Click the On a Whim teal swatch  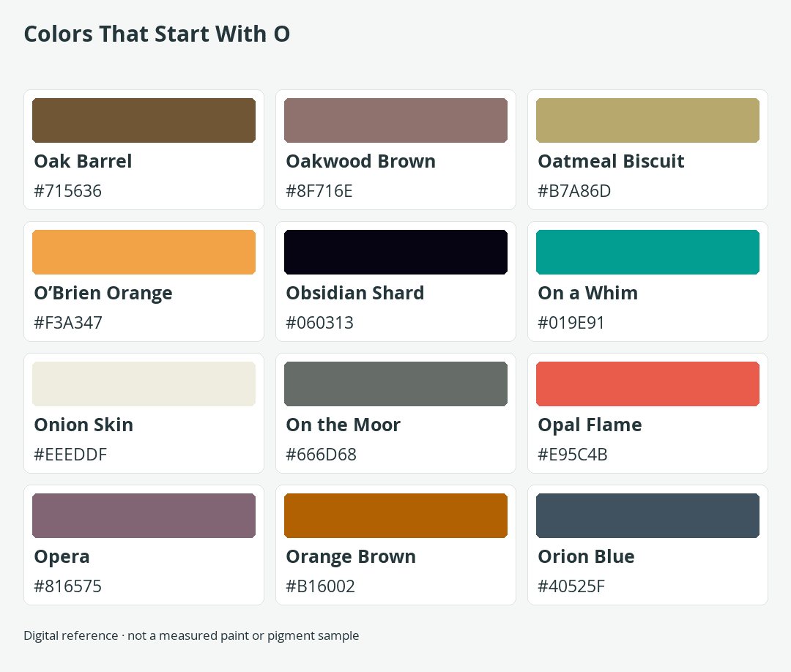[x=647, y=252]
